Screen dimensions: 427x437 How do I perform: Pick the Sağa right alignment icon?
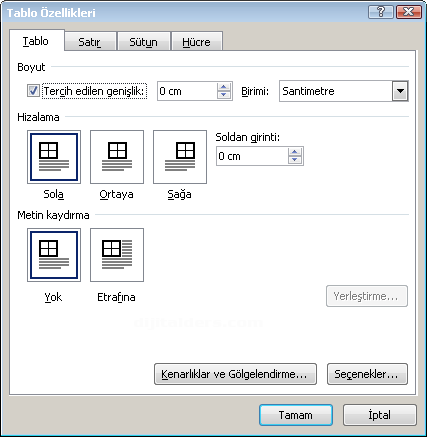click(180, 157)
